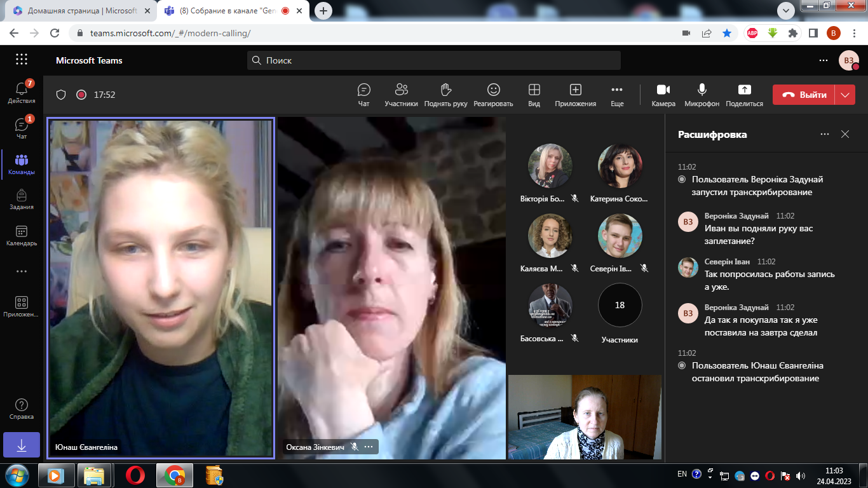Toggle the Микрофон mute state

(702, 95)
